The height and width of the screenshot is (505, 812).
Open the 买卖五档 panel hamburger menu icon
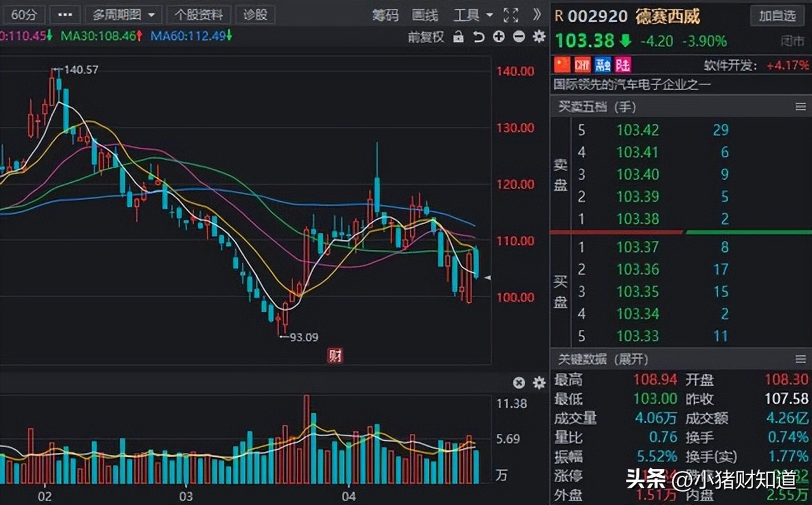pyautogui.click(x=800, y=107)
